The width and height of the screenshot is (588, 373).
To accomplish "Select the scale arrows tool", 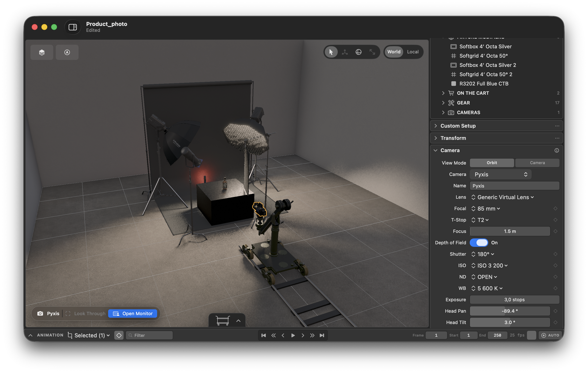I will coord(372,52).
